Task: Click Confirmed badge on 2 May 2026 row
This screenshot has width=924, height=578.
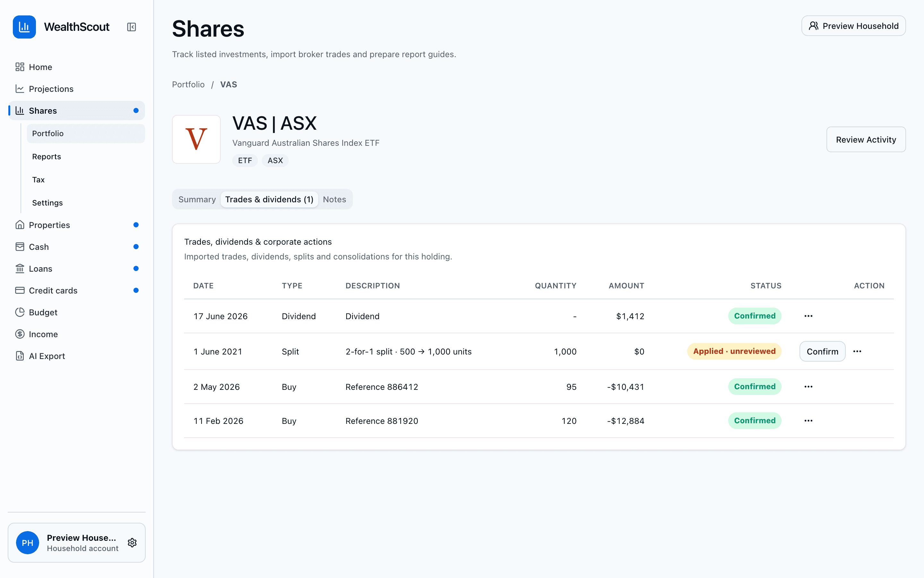Action: pyautogui.click(x=755, y=387)
